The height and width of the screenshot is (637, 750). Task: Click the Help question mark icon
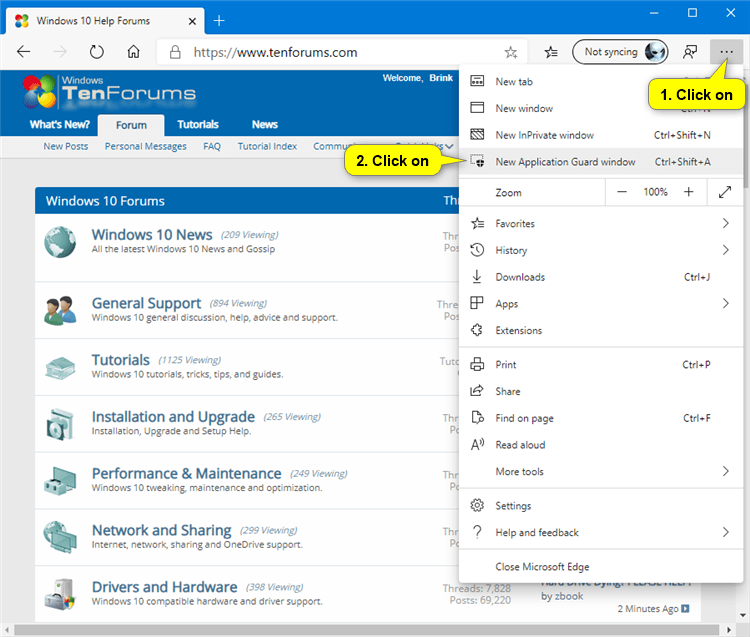pos(477,532)
